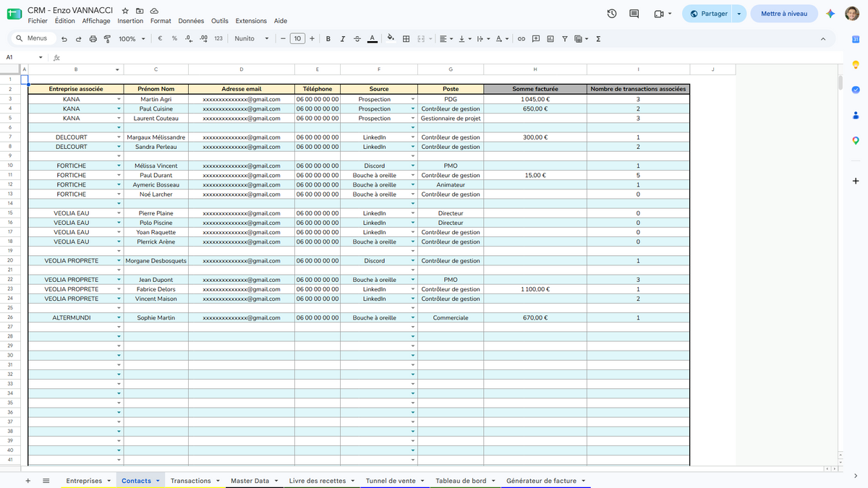
Task: View cloud save status
Action: 154,12
